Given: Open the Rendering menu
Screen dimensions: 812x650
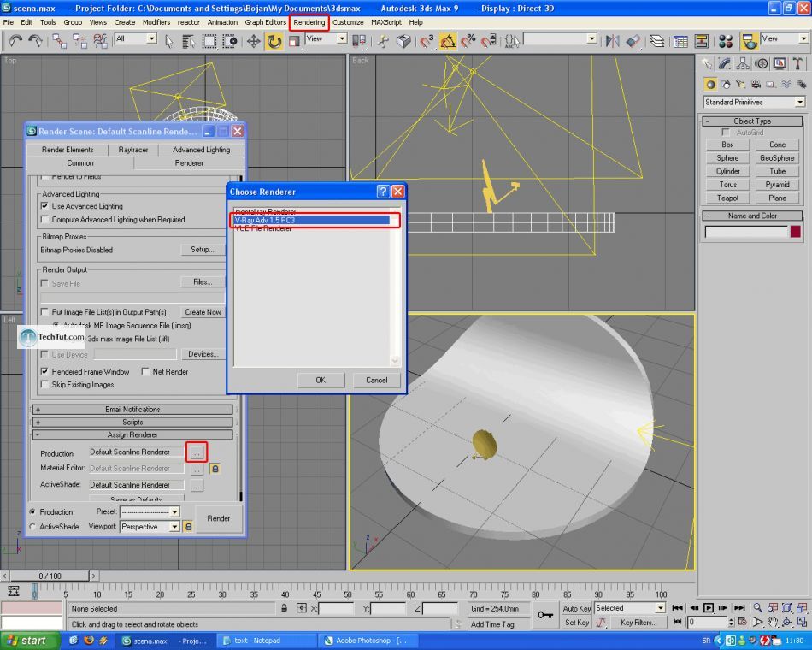Looking at the screenshot, I should [x=309, y=22].
